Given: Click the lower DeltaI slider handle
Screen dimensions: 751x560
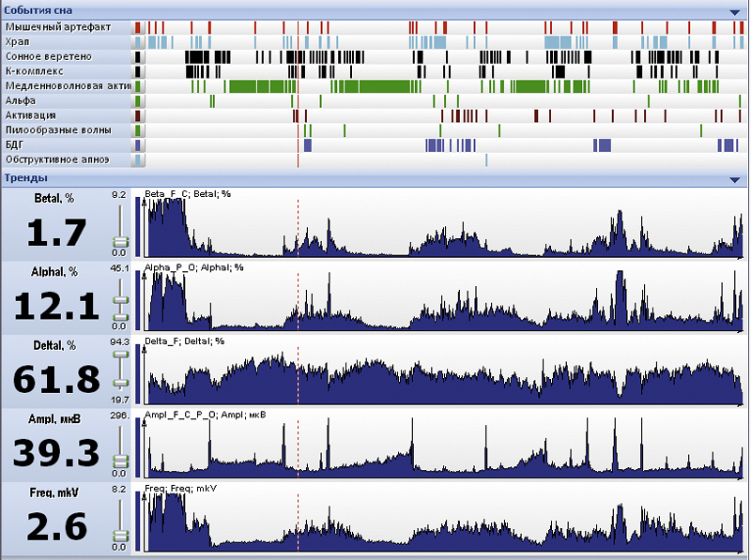Looking at the screenshot, I should pyautogui.click(x=121, y=383).
